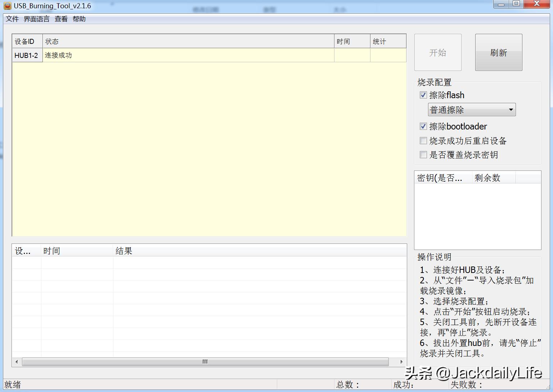
Task: Click the left arrow on horizontal scrollbar
Action: [x=17, y=362]
